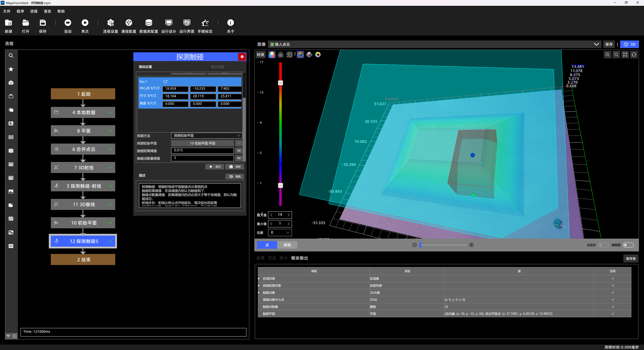Screen dimensions: 644x350
Task: Click the picture icon in the flow sidebar
Action: pyautogui.click(x=11, y=192)
